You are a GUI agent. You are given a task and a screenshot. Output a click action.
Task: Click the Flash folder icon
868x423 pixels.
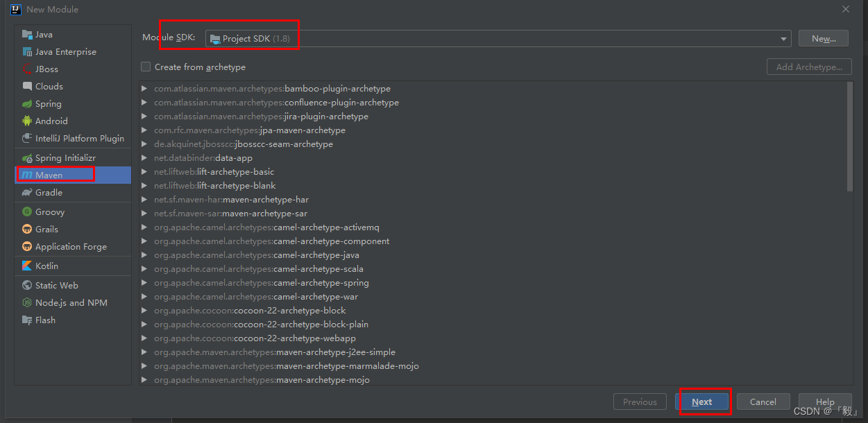pos(27,320)
